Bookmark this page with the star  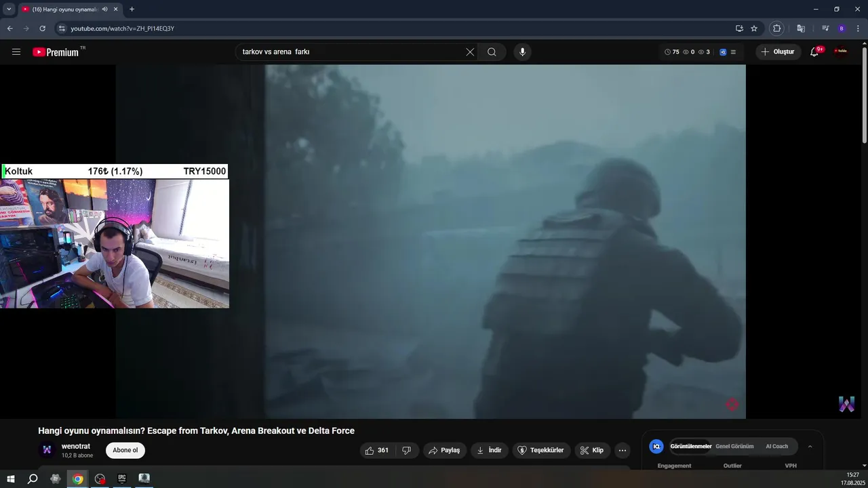coord(754,28)
